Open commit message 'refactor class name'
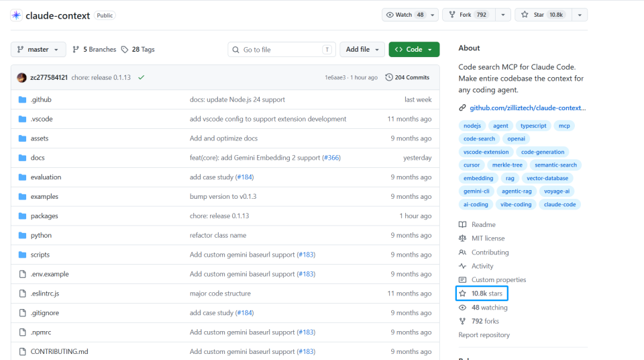 pos(218,235)
